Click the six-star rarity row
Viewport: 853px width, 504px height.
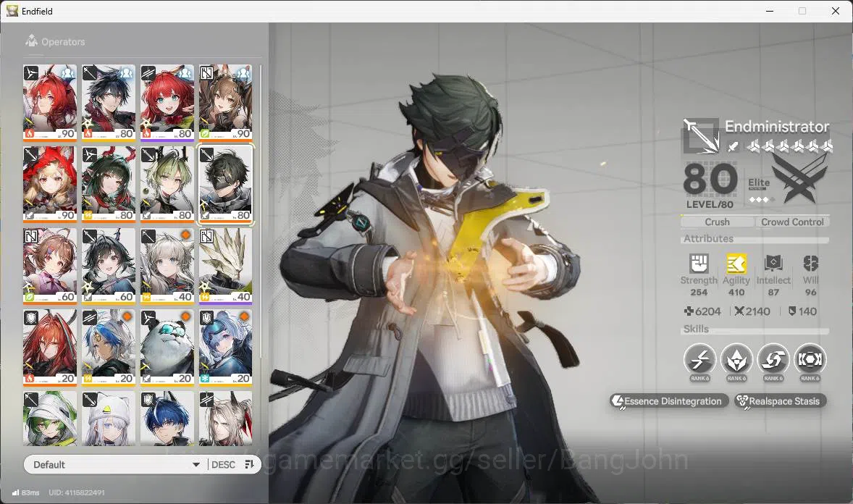(789, 146)
